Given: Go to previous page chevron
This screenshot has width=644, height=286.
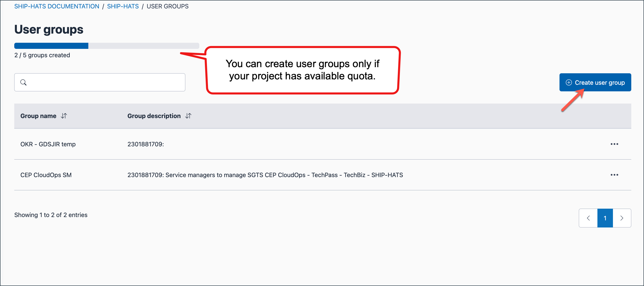Looking at the screenshot, I should point(588,218).
